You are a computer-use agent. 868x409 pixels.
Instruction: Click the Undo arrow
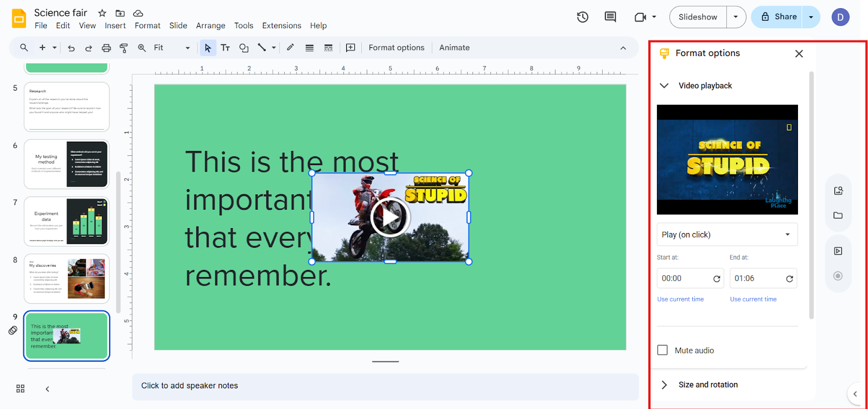(x=71, y=48)
